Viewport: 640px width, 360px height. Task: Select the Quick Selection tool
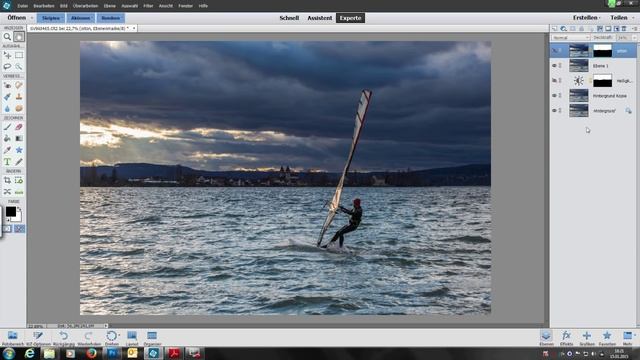coord(19,66)
